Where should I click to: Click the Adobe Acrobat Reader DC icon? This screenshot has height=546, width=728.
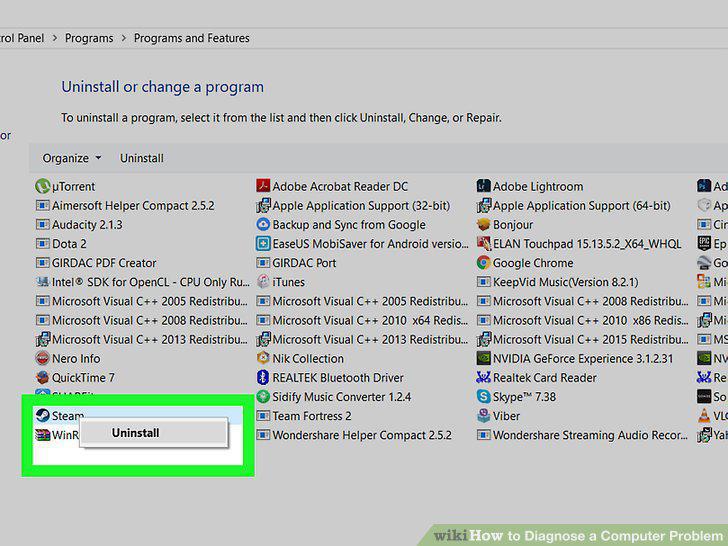(x=263, y=186)
